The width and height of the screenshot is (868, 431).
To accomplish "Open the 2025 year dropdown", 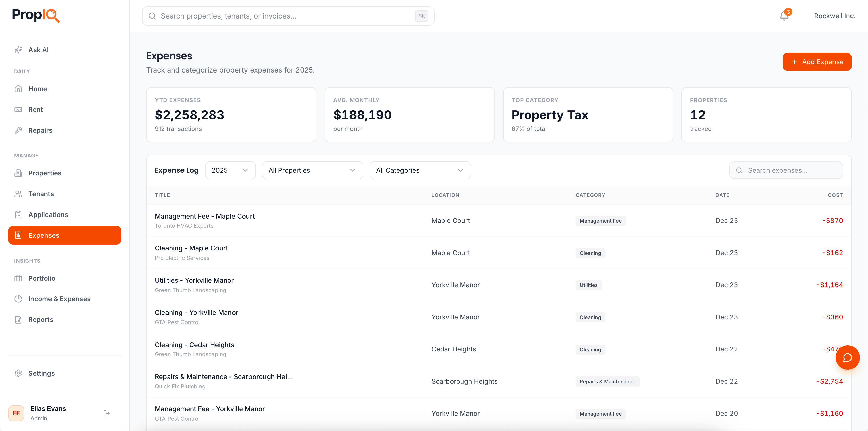I will pos(230,170).
